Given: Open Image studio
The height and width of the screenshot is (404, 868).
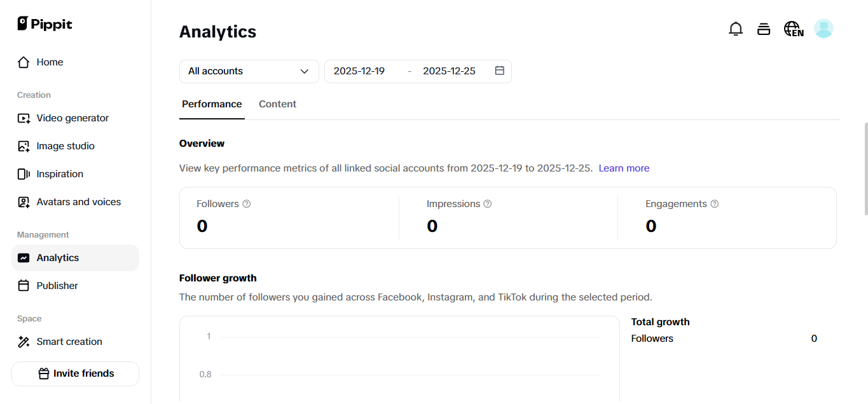Looking at the screenshot, I should pyautogui.click(x=64, y=145).
